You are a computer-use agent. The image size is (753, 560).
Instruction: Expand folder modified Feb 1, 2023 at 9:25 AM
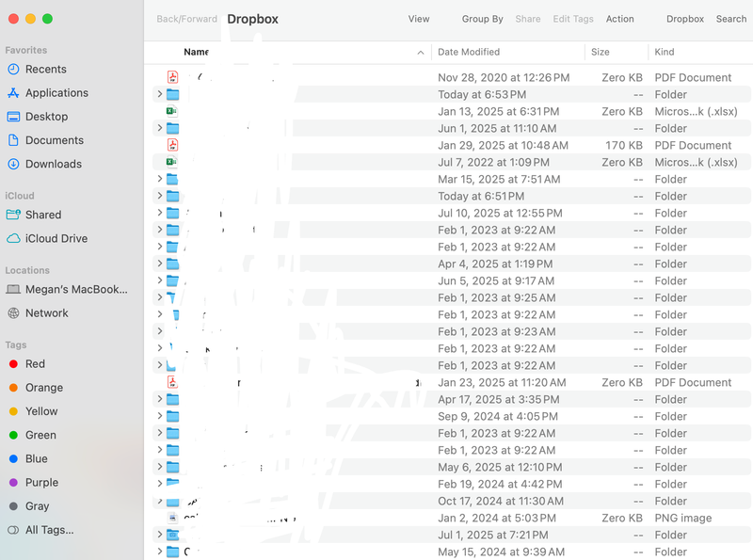click(x=159, y=297)
